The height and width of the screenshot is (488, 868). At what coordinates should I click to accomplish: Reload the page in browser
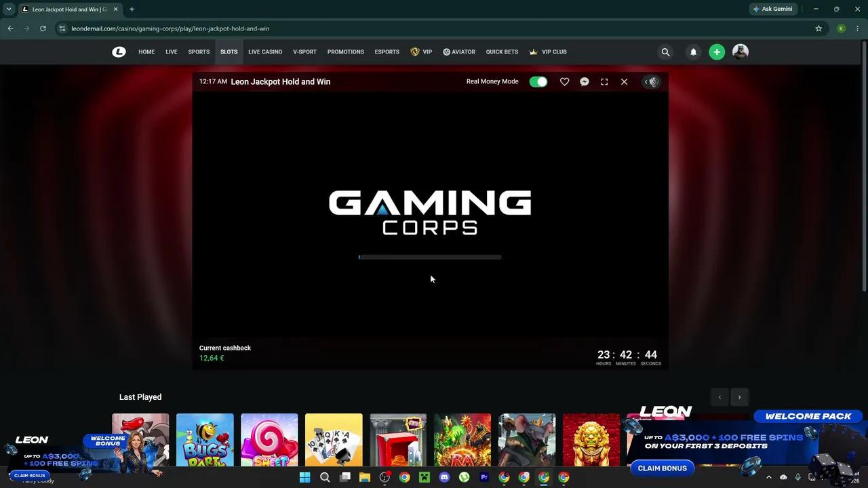(x=43, y=28)
